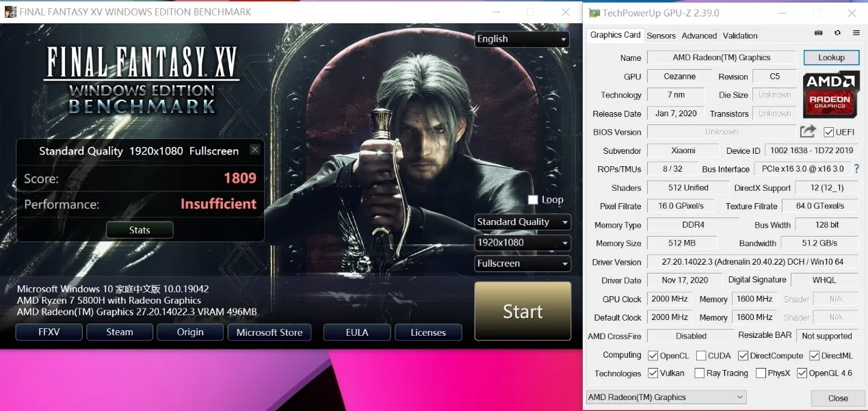Screen dimensions: 868x411
Task: Switch to the Advanced tab
Action: [699, 36]
